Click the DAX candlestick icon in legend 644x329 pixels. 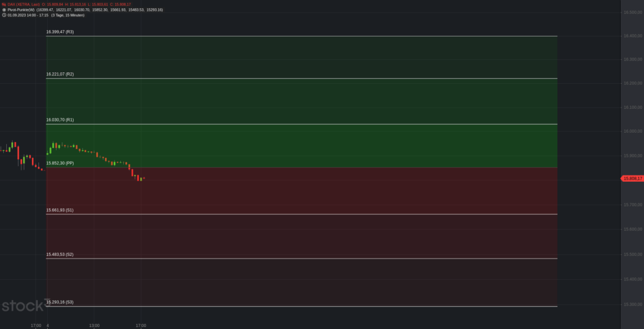tap(4, 4)
